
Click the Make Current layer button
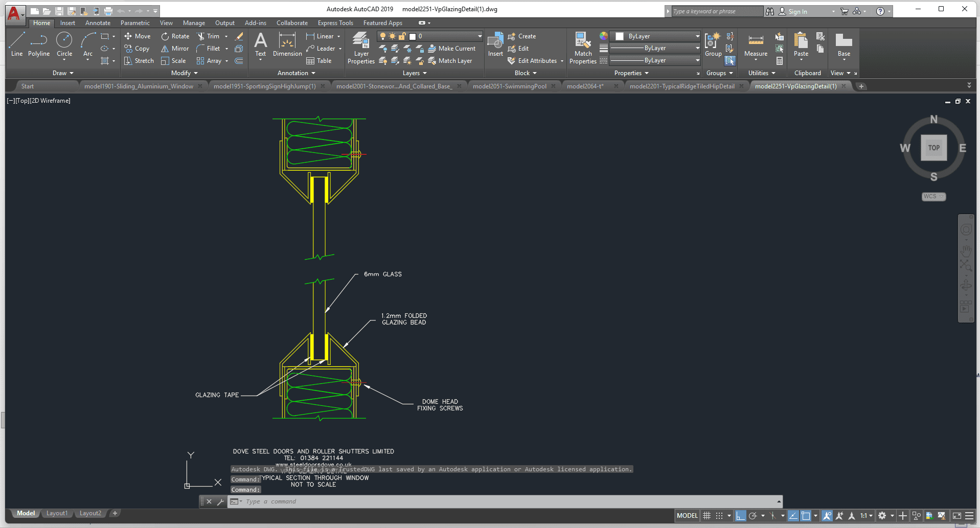click(452, 49)
